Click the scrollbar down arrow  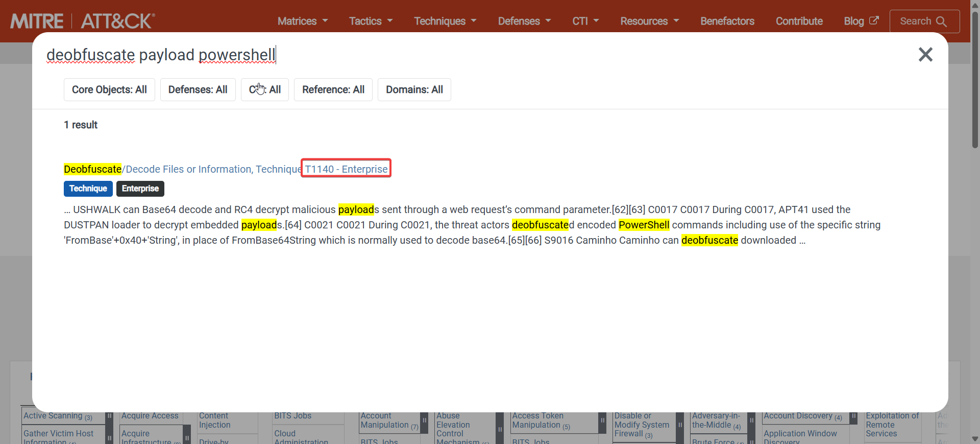975,439
